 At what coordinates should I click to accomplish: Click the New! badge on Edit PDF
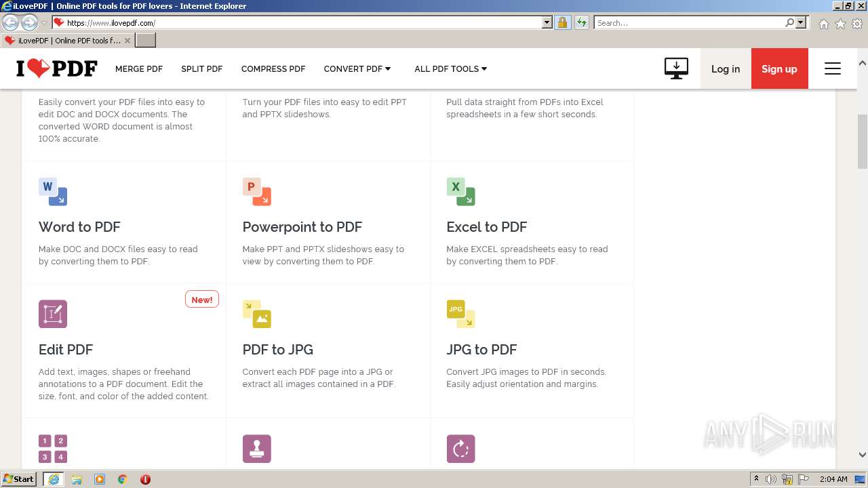pos(202,300)
